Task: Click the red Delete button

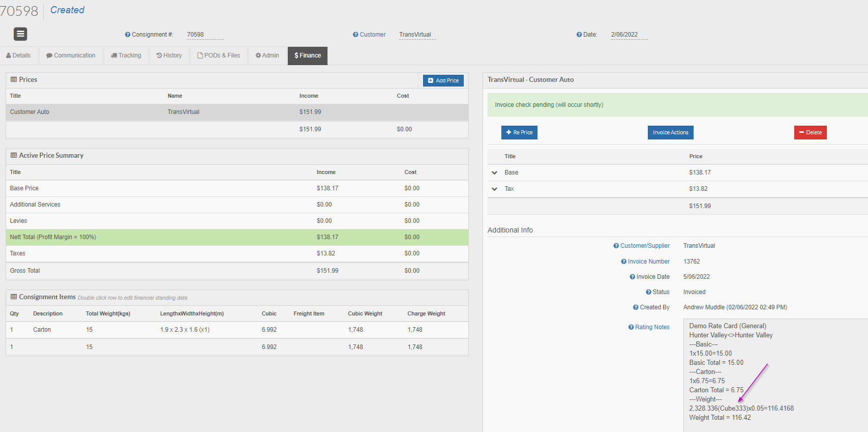Action: 810,132
